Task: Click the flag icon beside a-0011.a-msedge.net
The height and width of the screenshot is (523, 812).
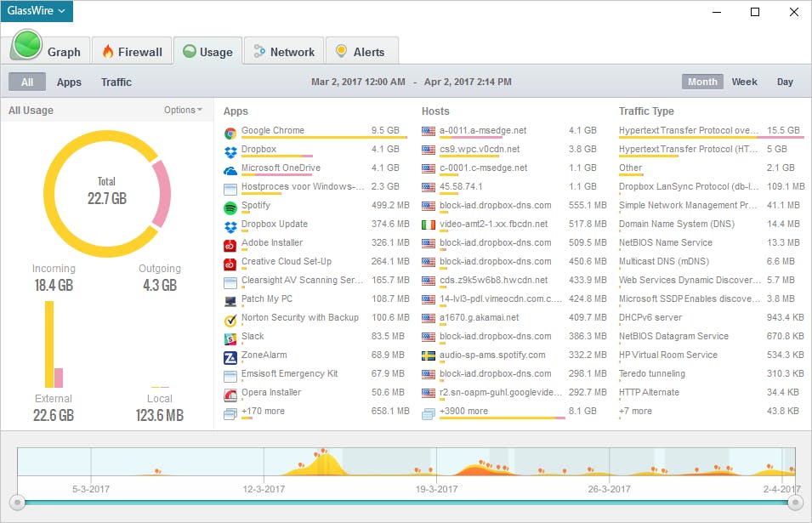Action: coord(429,131)
